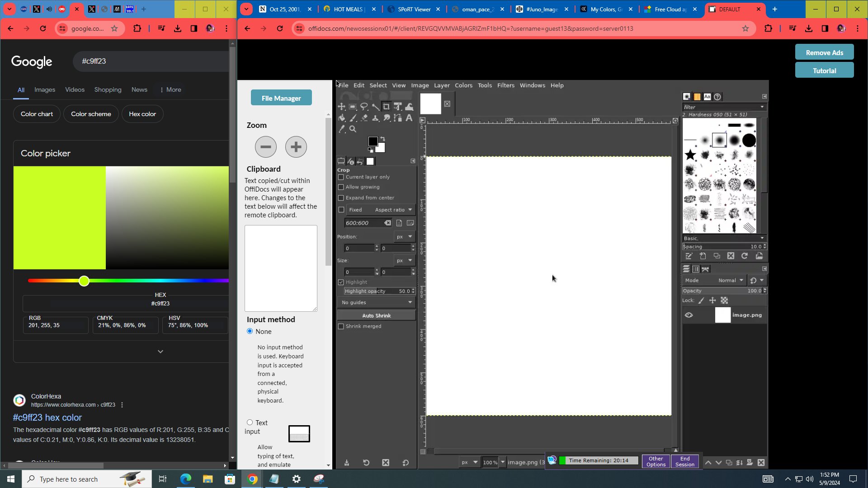Click the End Session button
This screenshot has height=488, width=868.
pos(685,462)
